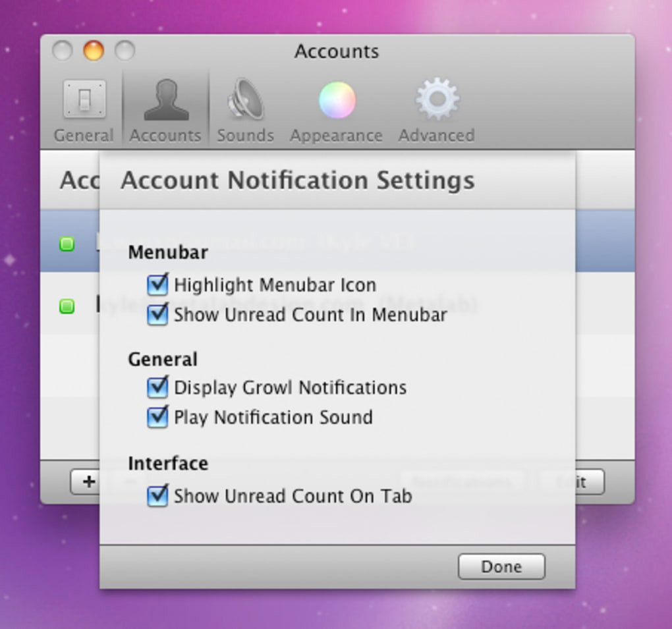Image resolution: width=672 pixels, height=629 pixels.
Task: Open the General preferences switch icon
Action: tap(84, 99)
